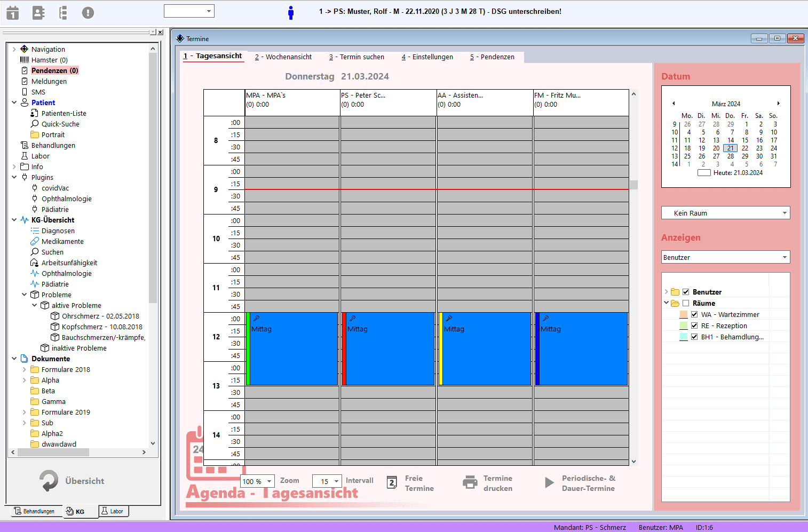Screen dimensions: 808x532
Task: Click Periodische- & Dauer-Termine play button
Action: 580,483
